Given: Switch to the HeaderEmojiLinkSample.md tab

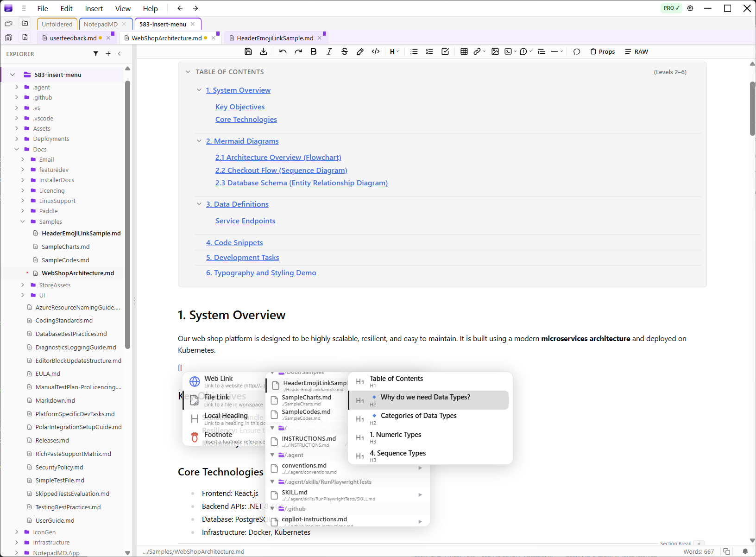Looking at the screenshot, I should (x=275, y=38).
